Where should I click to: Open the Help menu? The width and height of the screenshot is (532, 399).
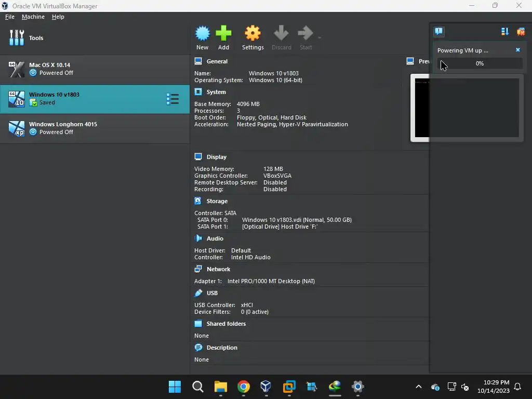[58, 17]
